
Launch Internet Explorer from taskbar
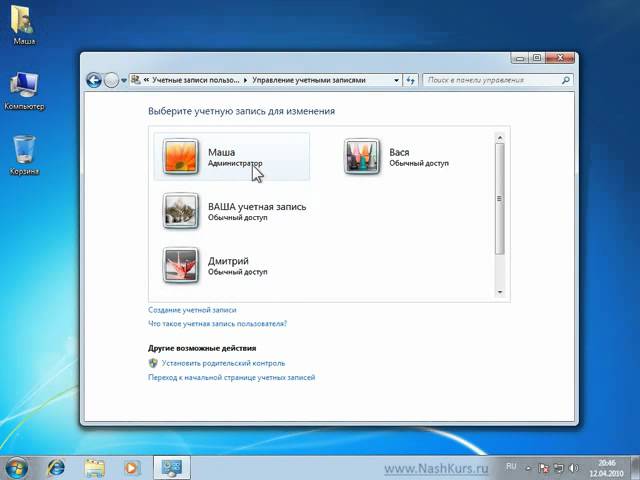[x=56, y=468]
